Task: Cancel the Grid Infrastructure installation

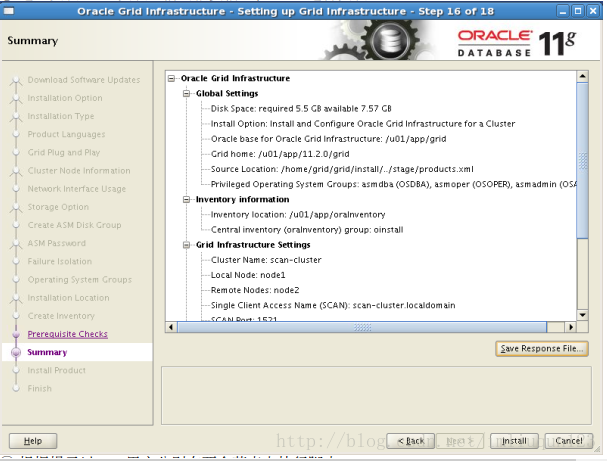Action: (569, 441)
